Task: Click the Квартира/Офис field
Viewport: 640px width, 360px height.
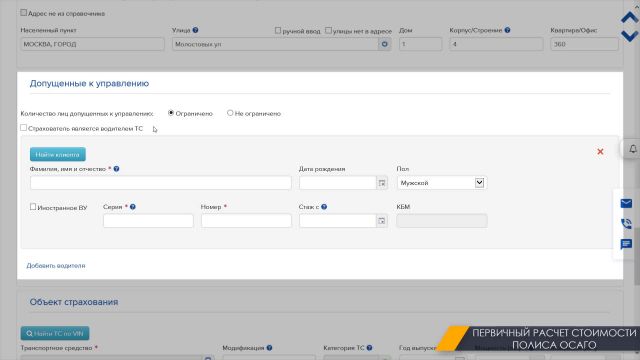Action: tap(584, 44)
